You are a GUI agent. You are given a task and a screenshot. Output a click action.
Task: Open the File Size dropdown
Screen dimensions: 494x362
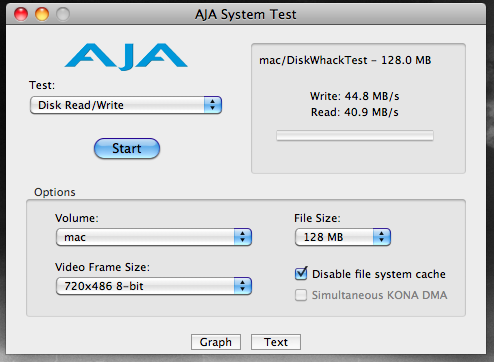(343, 237)
